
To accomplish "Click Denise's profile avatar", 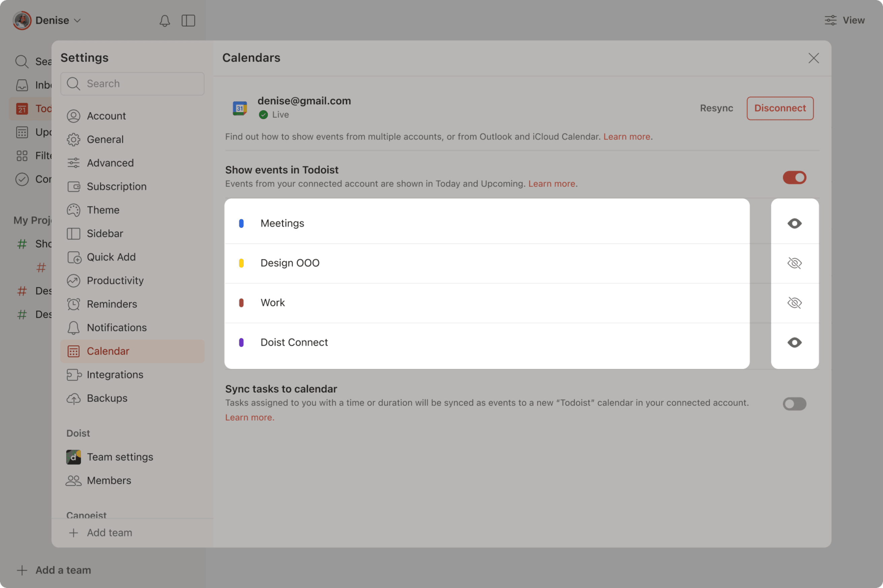I will click(x=22, y=20).
